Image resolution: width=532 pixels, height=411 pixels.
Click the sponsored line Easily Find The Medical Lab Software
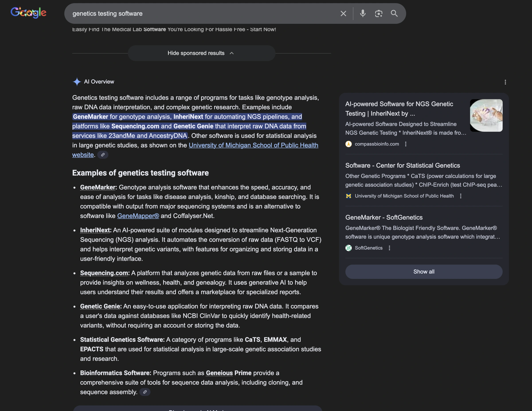pyautogui.click(x=174, y=29)
